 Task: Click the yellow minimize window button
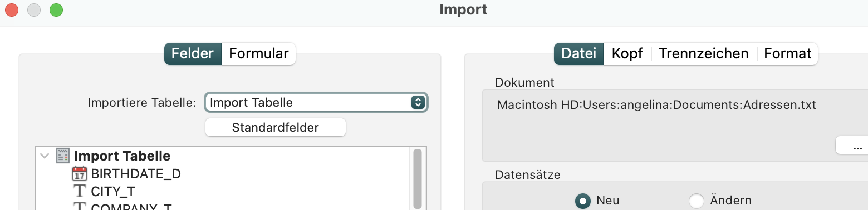click(34, 10)
